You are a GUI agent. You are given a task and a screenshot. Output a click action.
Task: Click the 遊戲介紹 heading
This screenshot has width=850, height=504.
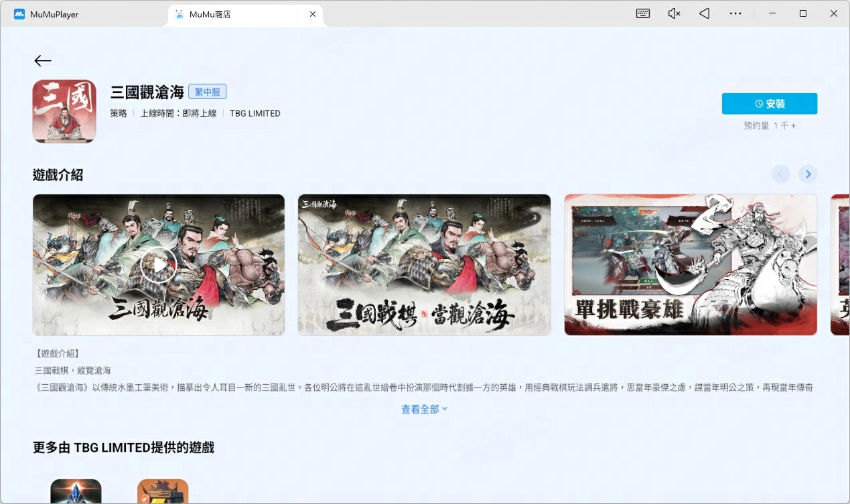pos(58,175)
